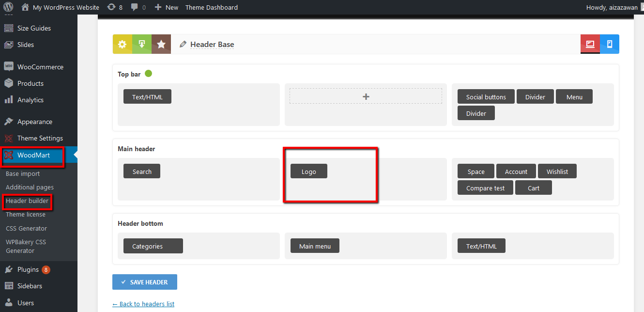Open Theme license submenu link
Image resolution: width=644 pixels, height=312 pixels.
[x=26, y=214]
